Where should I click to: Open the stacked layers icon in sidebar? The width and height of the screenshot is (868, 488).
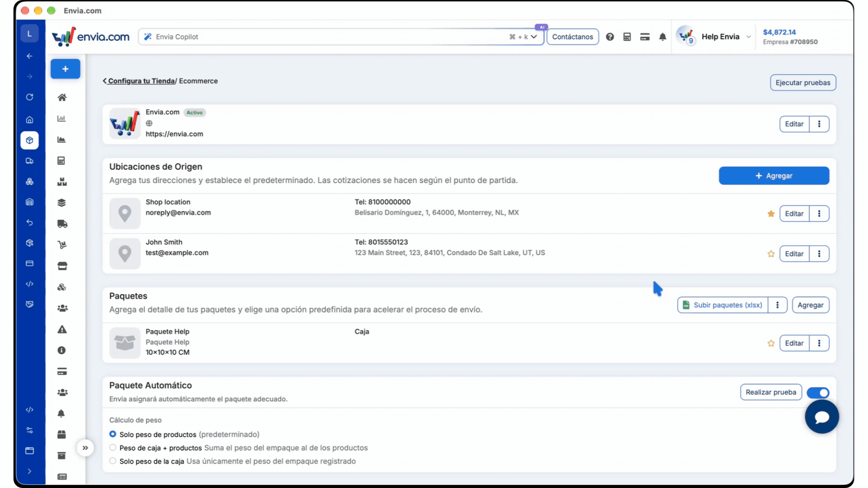point(61,202)
